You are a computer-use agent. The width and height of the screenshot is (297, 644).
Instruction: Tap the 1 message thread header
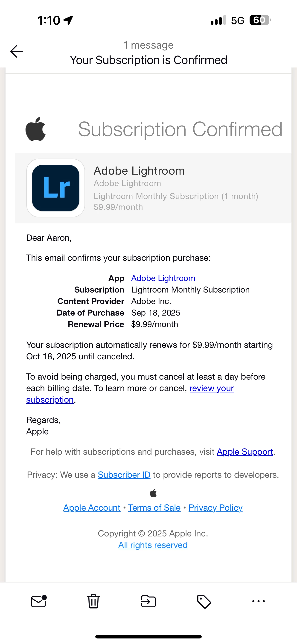148,45
